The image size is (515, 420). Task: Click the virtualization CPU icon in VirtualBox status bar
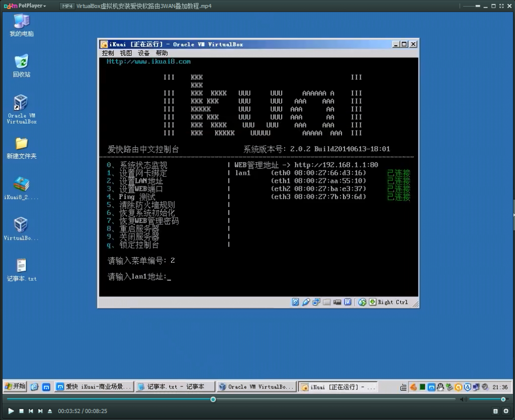348,302
